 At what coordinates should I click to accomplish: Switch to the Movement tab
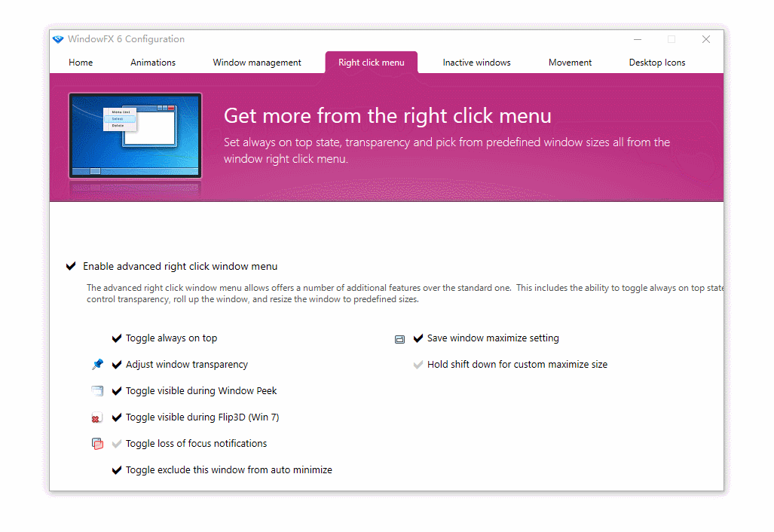tap(570, 63)
